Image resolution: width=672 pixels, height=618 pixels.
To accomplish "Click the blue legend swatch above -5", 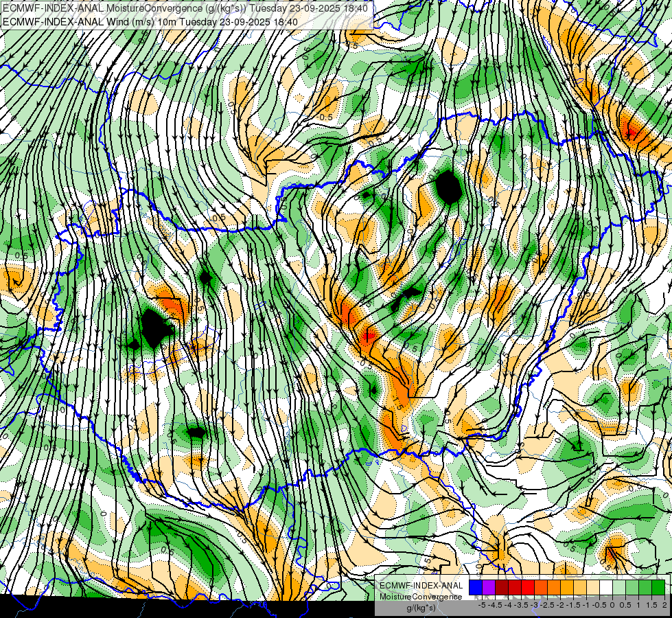I will point(476,587).
